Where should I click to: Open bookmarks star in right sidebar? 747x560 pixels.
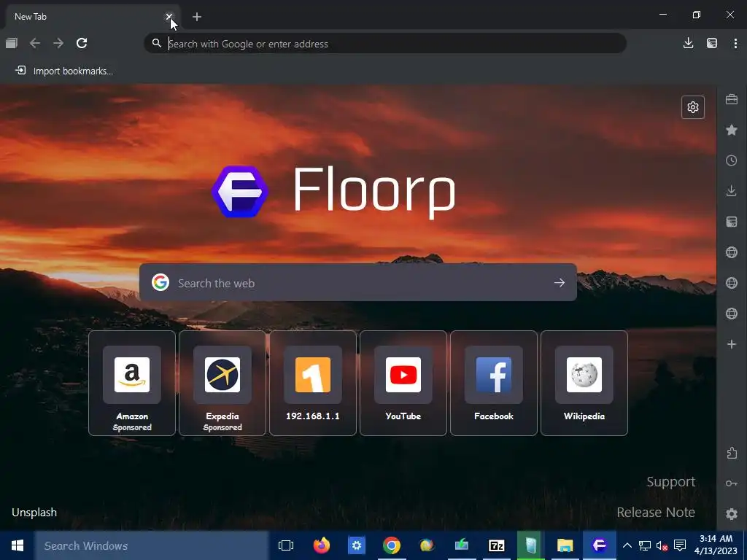(732, 130)
